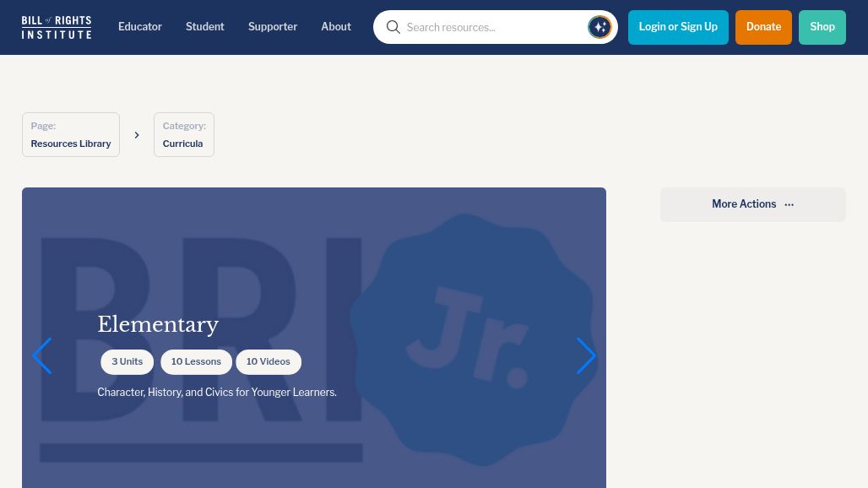Click the previous carousel arrow
Image resolution: width=868 pixels, height=488 pixels.
(x=41, y=355)
